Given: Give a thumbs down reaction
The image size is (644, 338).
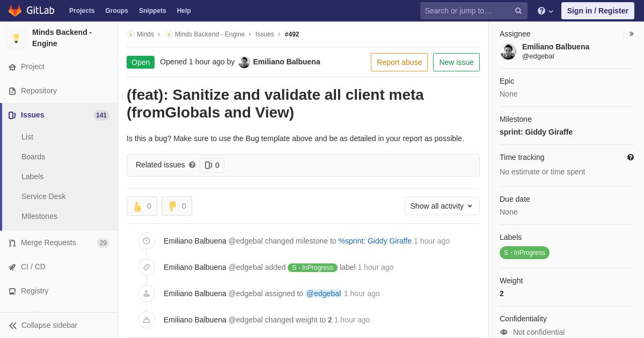Looking at the screenshot, I should (177, 206).
